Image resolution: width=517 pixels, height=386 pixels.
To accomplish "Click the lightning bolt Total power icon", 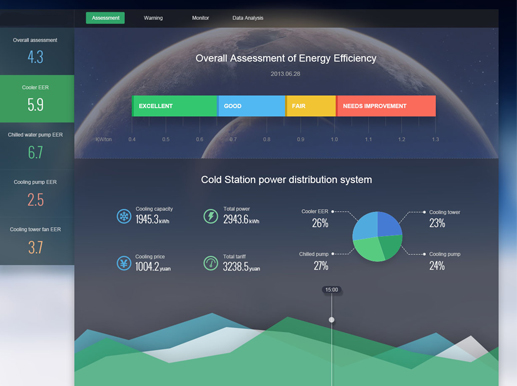I will point(211,217).
